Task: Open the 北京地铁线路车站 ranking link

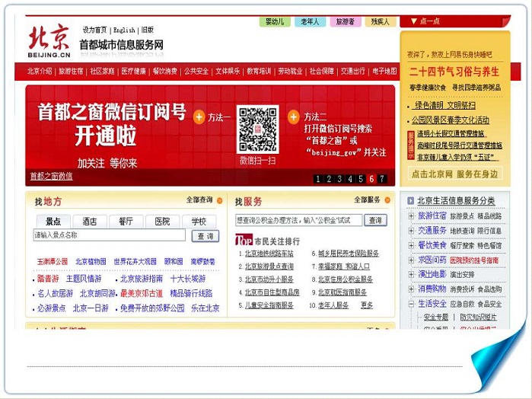Action: tap(269, 254)
